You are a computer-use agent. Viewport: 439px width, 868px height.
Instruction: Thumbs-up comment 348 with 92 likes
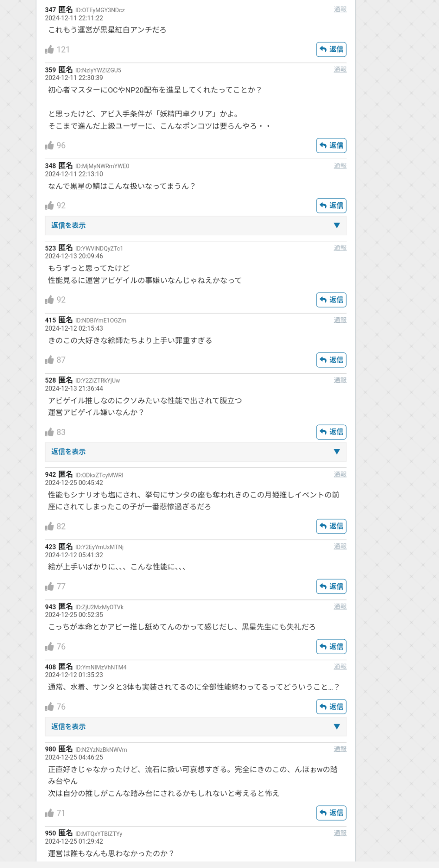pyautogui.click(x=50, y=205)
